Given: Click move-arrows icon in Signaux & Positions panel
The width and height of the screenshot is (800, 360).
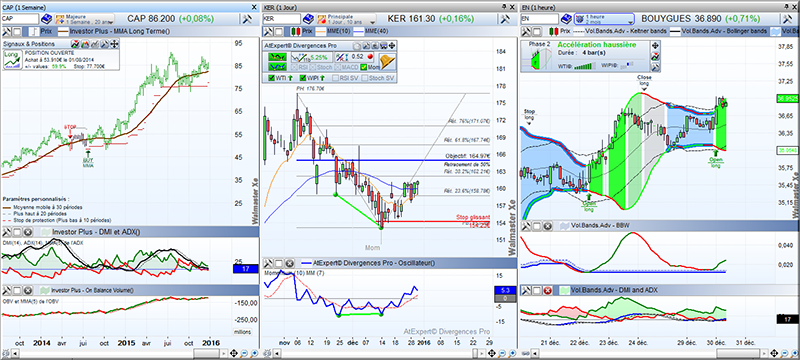Looking at the screenshot, I should (115, 44).
